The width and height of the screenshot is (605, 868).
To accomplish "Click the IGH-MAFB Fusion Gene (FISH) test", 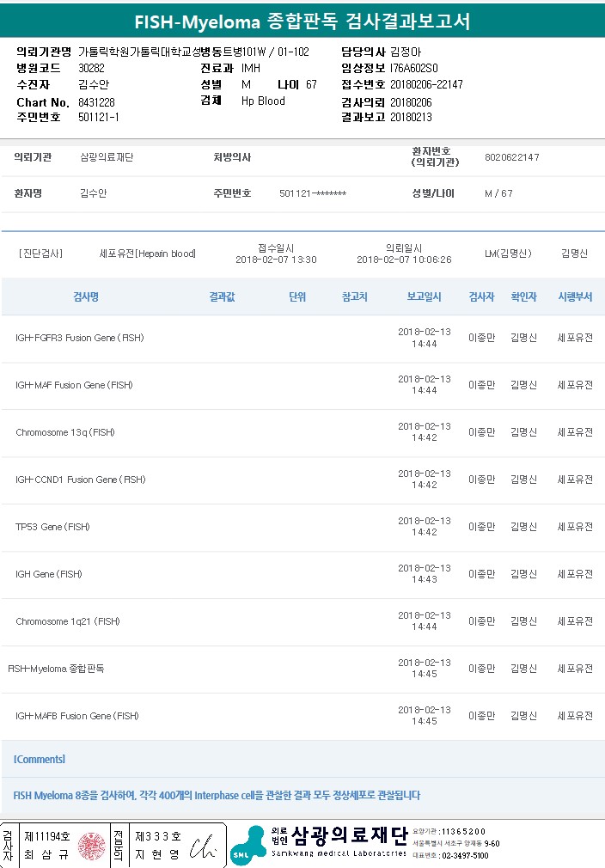I will click(77, 716).
